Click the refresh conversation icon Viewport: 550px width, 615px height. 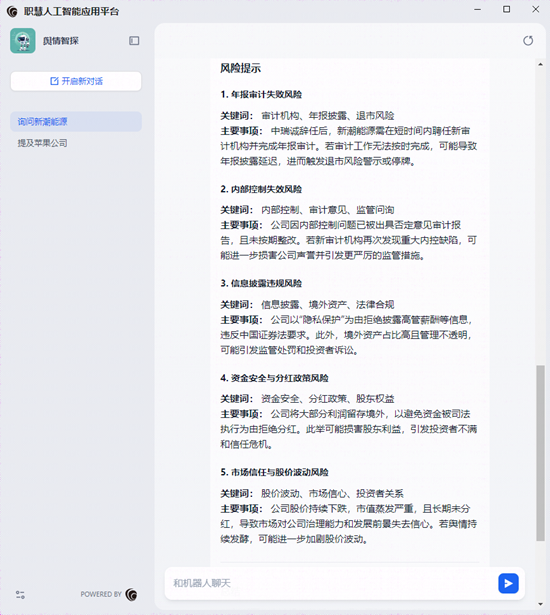coord(528,40)
